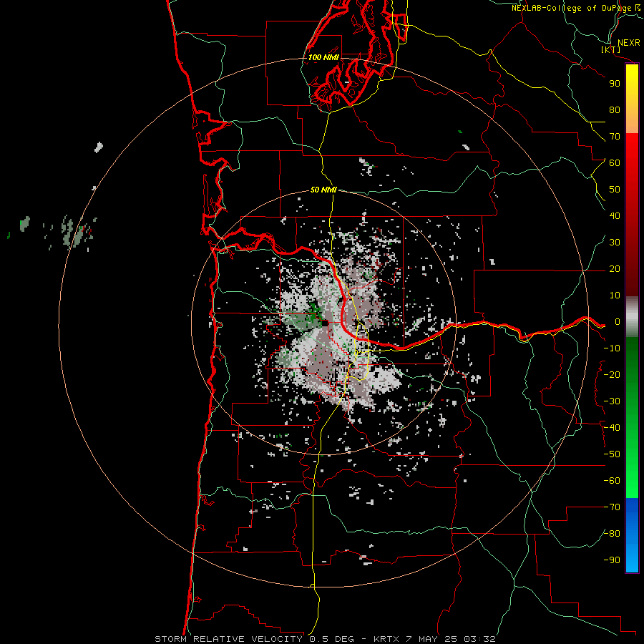Select the "[KT]" units label
Image resolution: width=644 pixels, height=644 pixels.
point(611,49)
